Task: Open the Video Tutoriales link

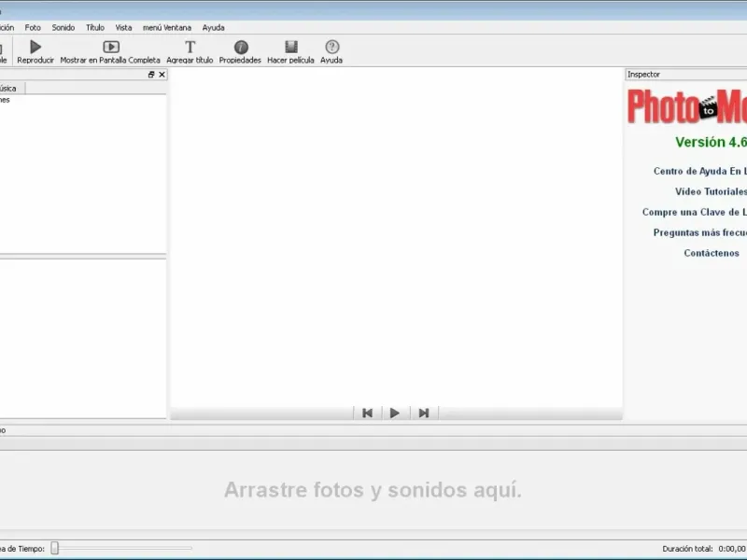Action: [x=711, y=191]
